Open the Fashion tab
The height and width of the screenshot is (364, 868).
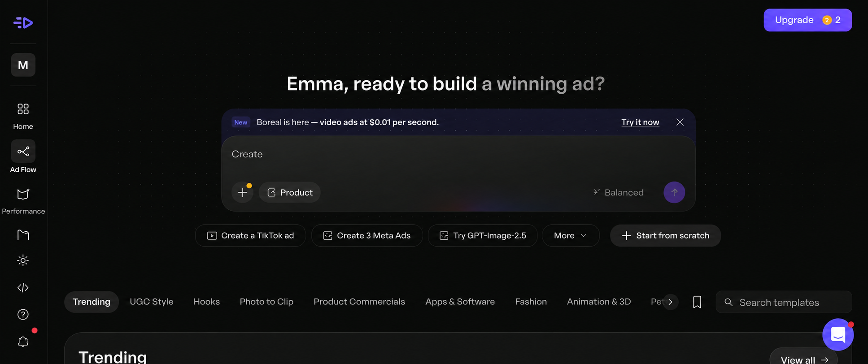click(531, 302)
